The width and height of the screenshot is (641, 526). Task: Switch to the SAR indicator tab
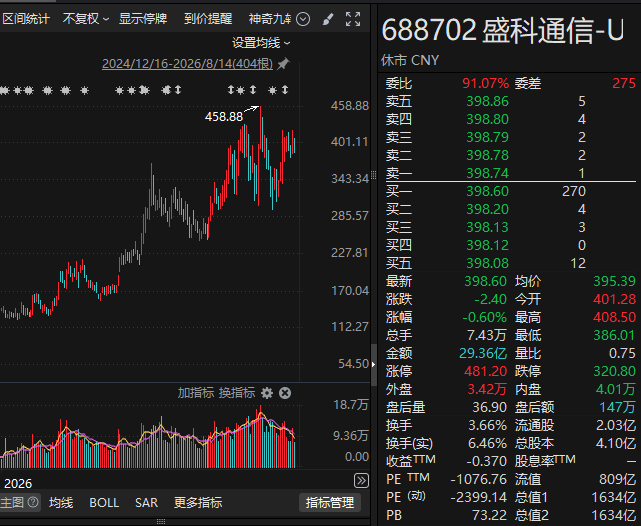[146, 502]
